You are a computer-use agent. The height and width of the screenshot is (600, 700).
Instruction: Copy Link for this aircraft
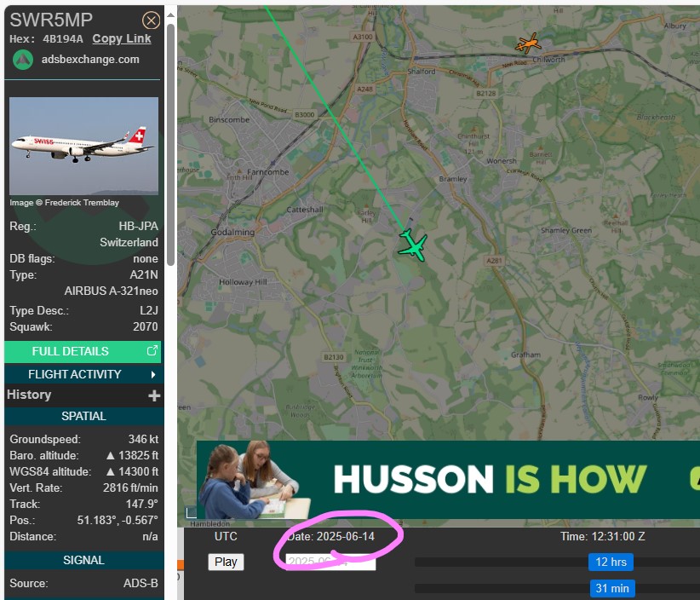point(122,39)
